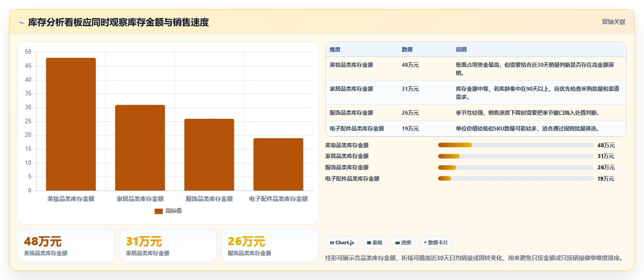Click the 进度 tag chip

pos(403,243)
